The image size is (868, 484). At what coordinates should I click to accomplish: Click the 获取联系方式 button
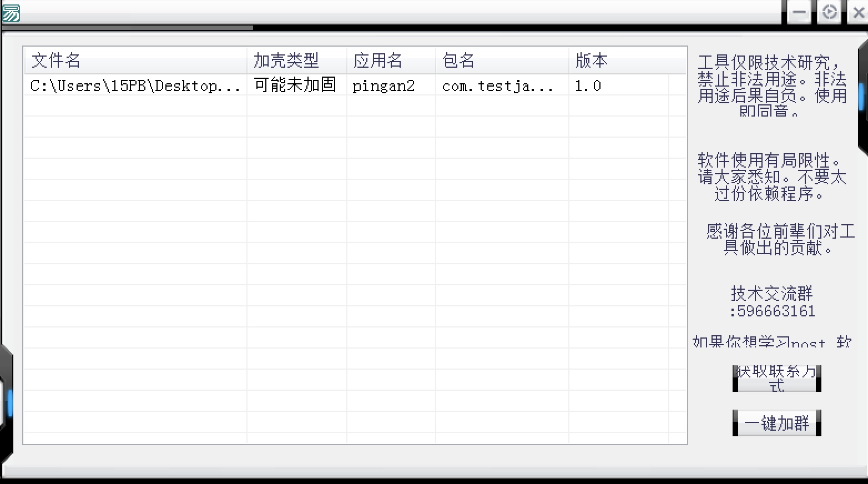tap(776, 379)
